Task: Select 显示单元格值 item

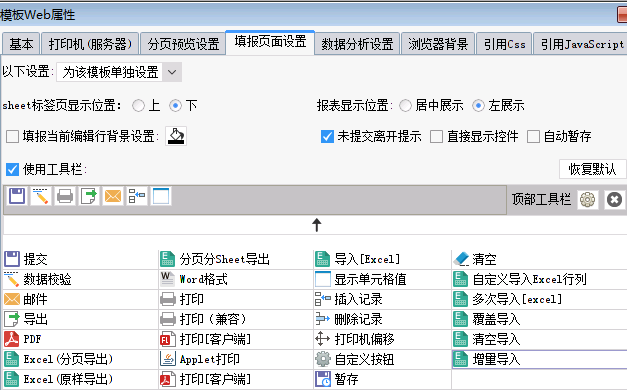Action: (382, 279)
